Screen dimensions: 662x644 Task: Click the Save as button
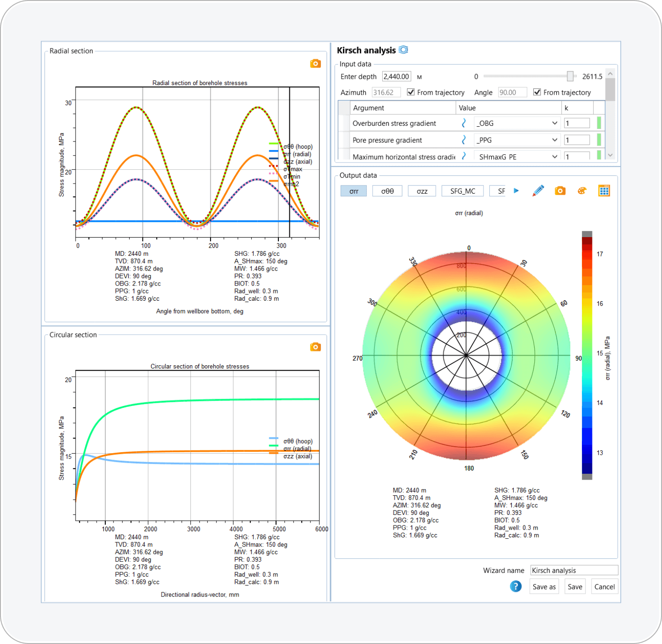544,586
